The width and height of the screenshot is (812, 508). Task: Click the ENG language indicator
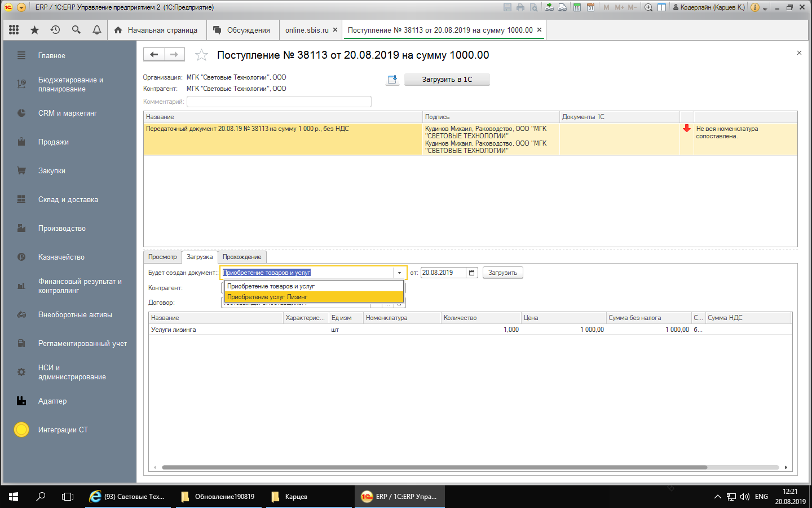click(x=761, y=497)
